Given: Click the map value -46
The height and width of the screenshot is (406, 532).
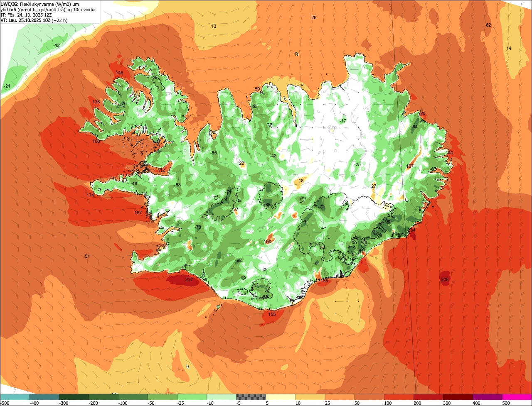Looking at the screenshot, I should click(x=133, y=183).
